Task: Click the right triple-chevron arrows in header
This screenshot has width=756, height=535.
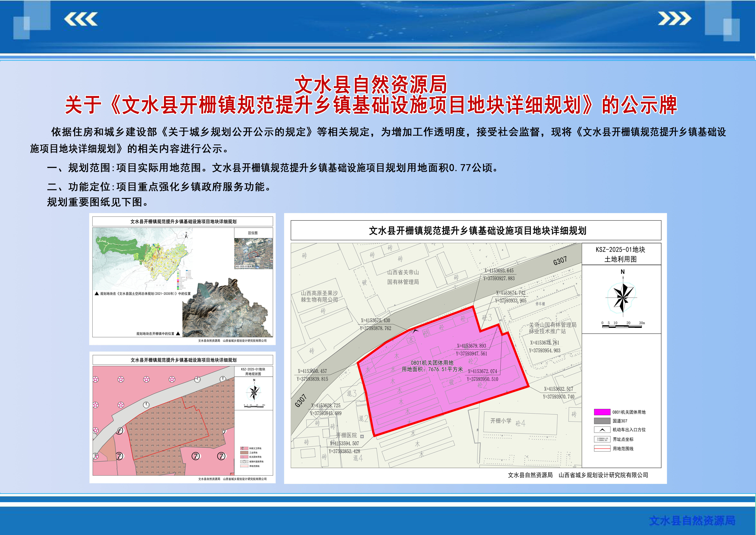Action: (674, 18)
